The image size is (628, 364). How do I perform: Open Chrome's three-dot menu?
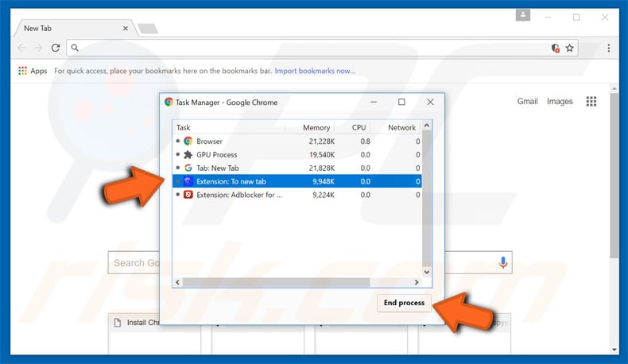tap(608, 48)
